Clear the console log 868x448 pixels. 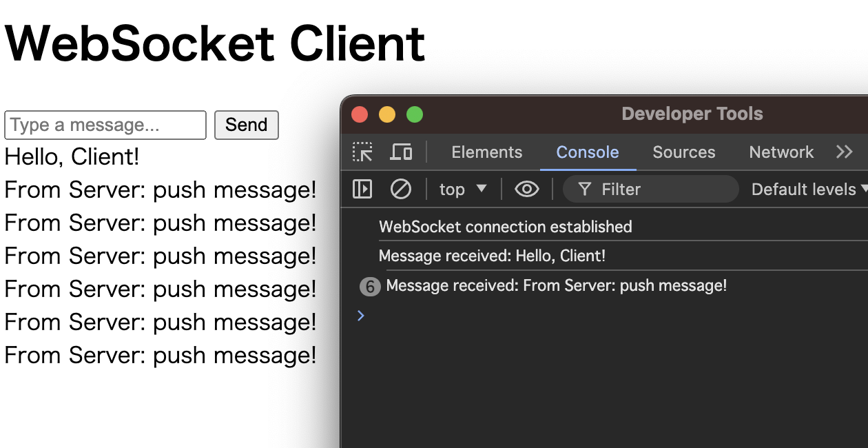coord(400,189)
